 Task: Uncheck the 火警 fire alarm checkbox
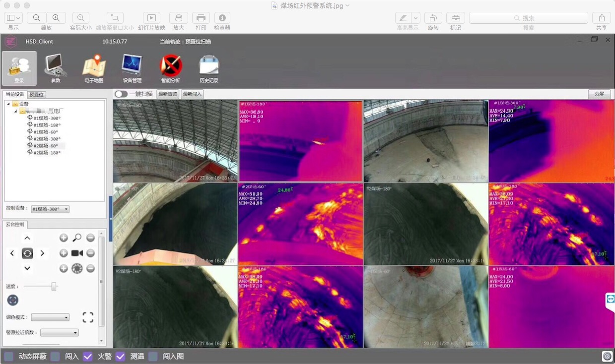88,356
